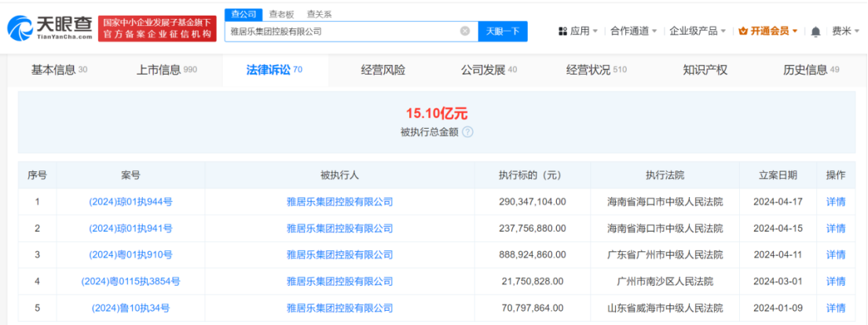Click the notification bell icon
This screenshot has width=868, height=325.
815,31
